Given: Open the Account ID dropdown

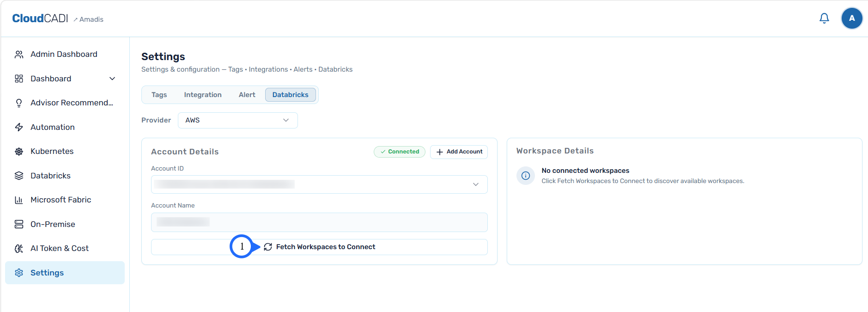Looking at the screenshot, I should pos(319,184).
